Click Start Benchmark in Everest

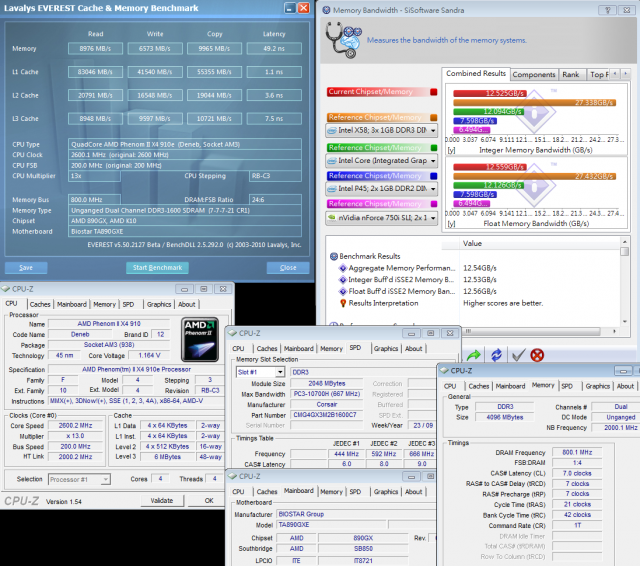pyautogui.click(x=158, y=268)
